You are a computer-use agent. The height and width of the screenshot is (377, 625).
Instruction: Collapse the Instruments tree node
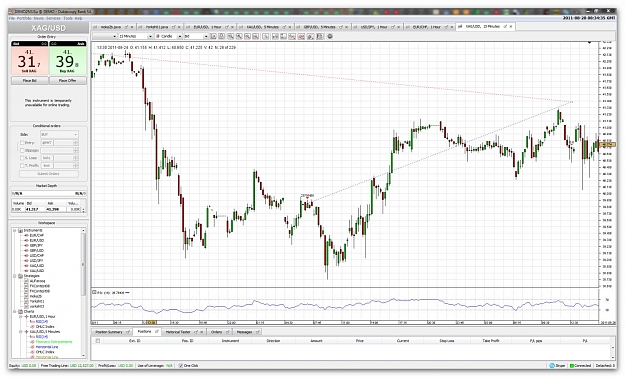[15, 230]
